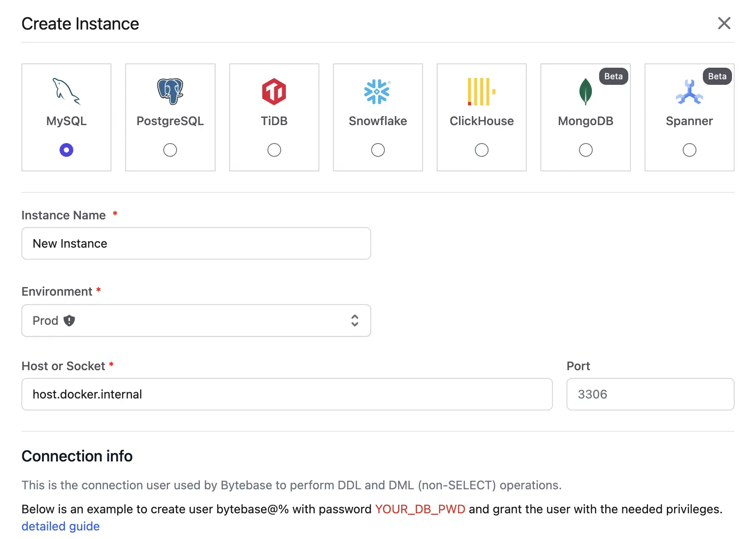Click the Spanner logo icon
Viewport: 756px width, 539px height.
(689, 92)
